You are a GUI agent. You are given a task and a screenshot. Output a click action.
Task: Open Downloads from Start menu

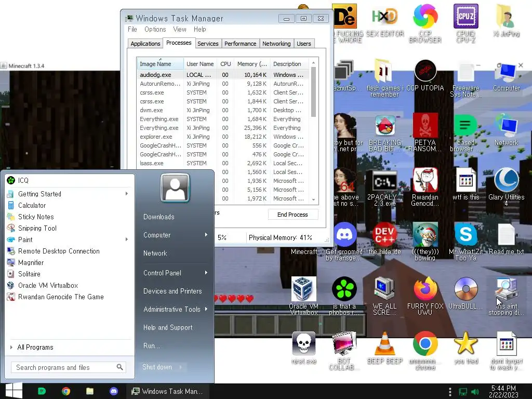(x=158, y=217)
